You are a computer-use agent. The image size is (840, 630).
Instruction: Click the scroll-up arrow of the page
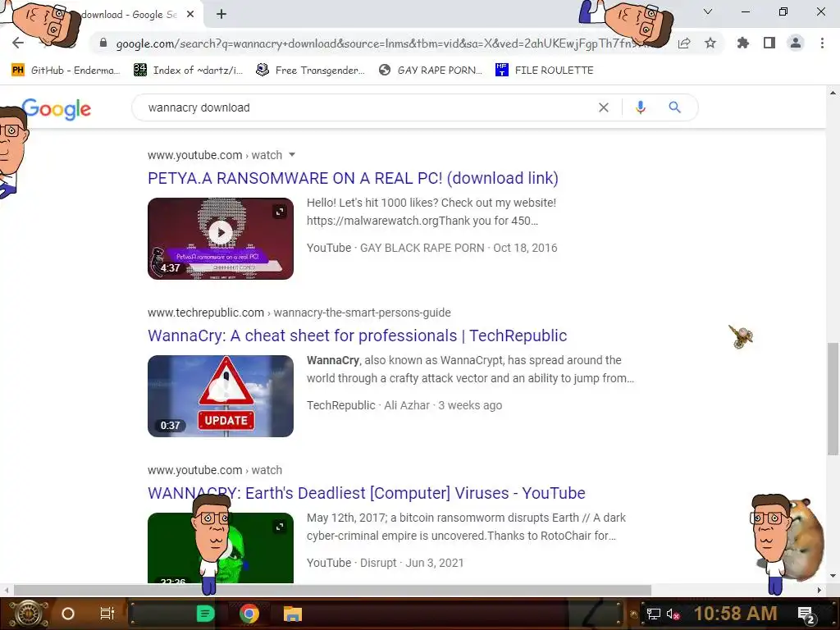833,93
